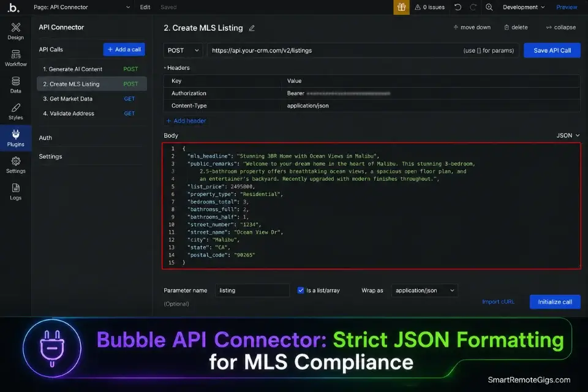Open the Design tab in sidebar

pos(15,31)
